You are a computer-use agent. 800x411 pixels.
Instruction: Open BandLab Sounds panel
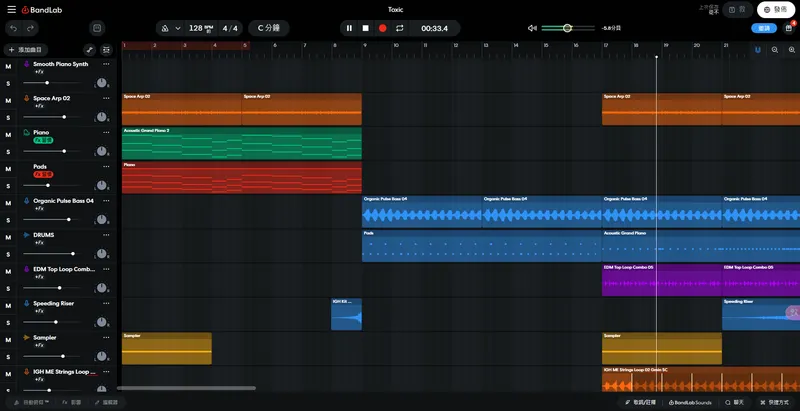pos(691,402)
